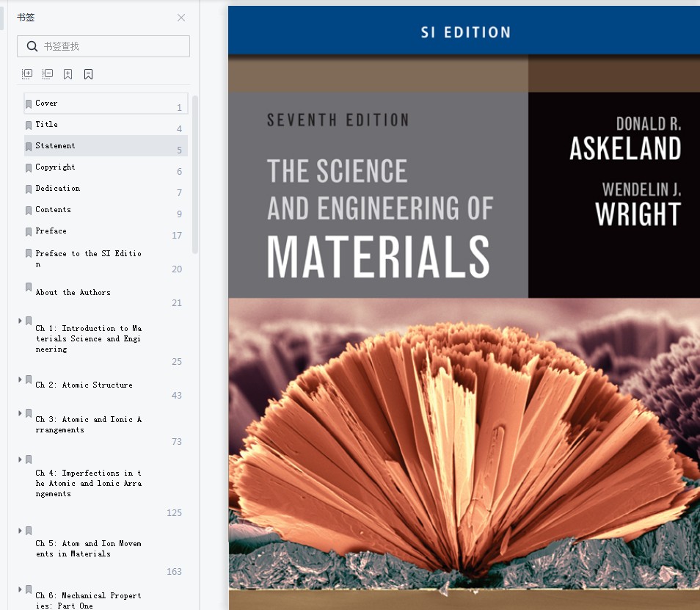Click the flag icon beside Ch 3
700x610 pixels.
(x=29, y=413)
